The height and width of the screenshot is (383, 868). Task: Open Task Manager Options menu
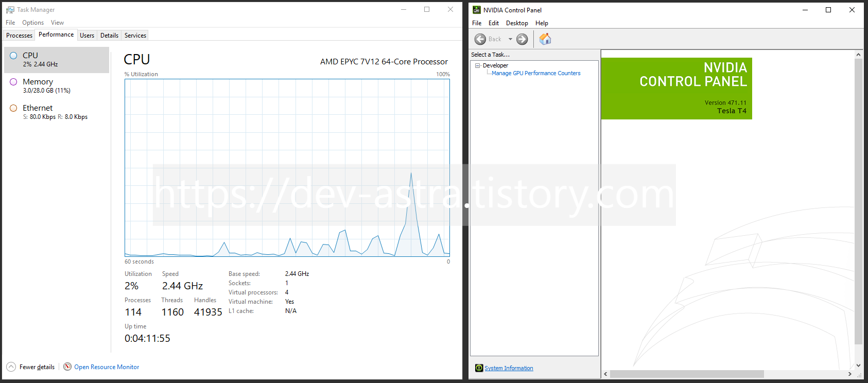pos(33,23)
